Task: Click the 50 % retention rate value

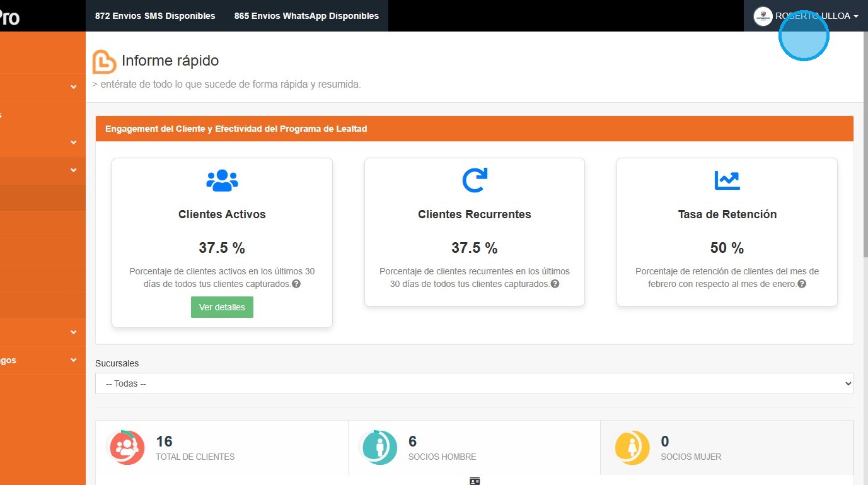Action: [x=727, y=248]
